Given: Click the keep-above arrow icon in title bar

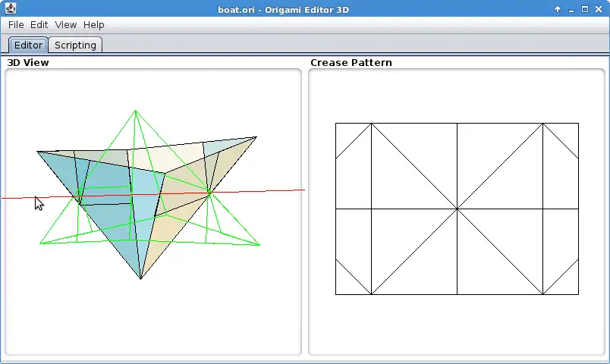Looking at the screenshot, I should (x=558, y=9).
